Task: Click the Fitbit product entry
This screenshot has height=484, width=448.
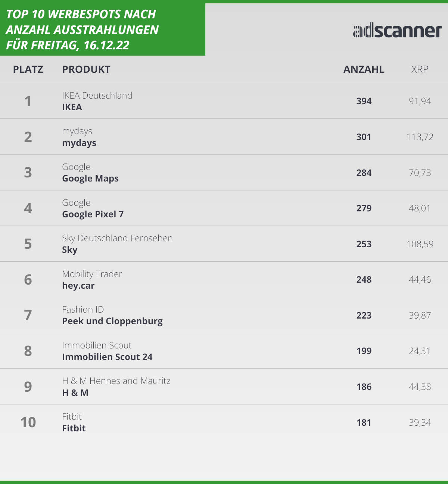Action: [74, 428]
